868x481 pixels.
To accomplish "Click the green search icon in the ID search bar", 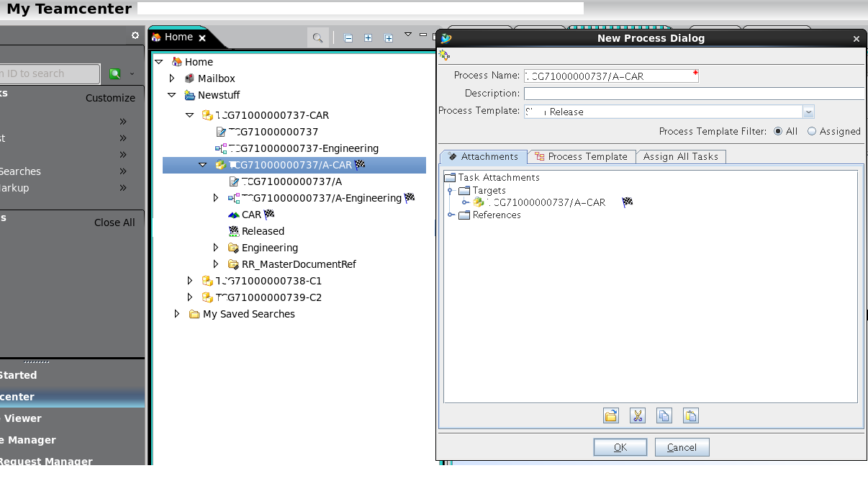I will pos(115,73).
